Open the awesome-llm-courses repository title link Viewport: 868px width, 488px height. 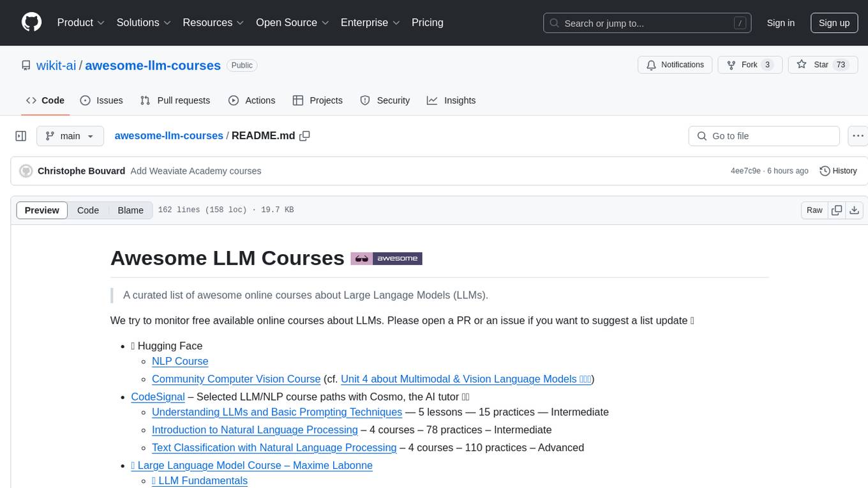tap(153, 65)
